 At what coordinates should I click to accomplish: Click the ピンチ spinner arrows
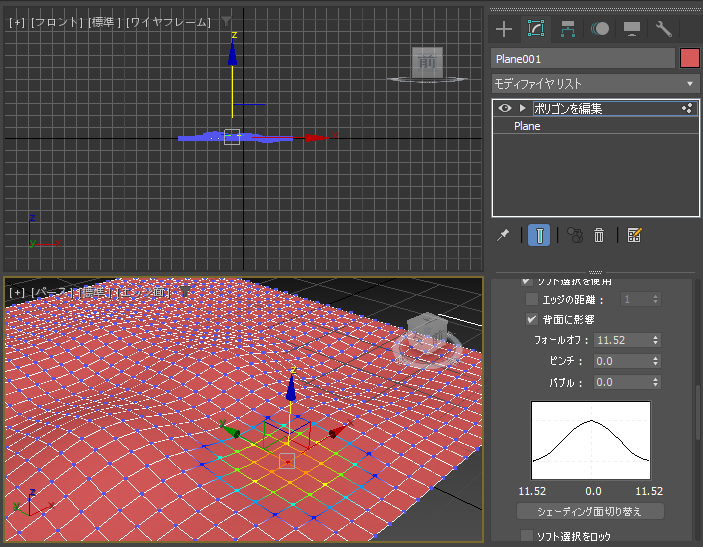[x=655, y=361]
